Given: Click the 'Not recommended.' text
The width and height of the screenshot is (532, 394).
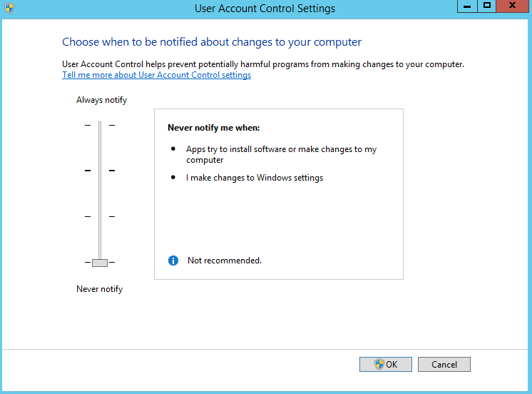Looking at the screenshot, I should pyautogui.click(x=225, y=261).
